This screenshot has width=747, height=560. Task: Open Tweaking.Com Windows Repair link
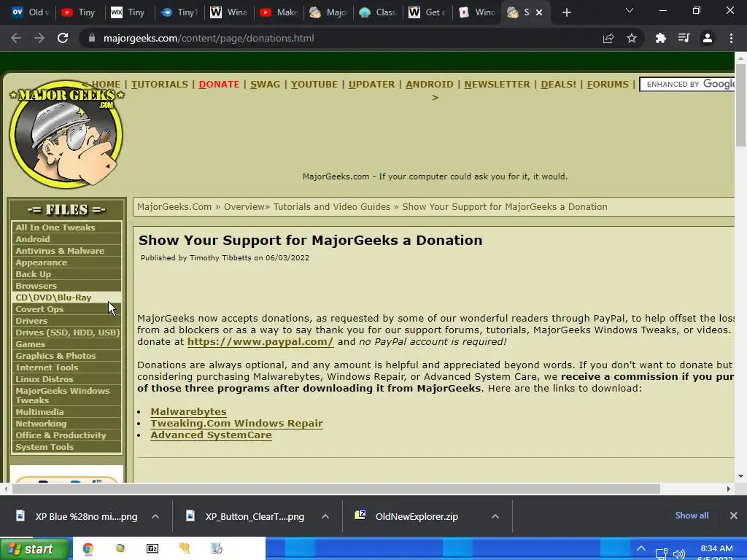tap(236, 424)
